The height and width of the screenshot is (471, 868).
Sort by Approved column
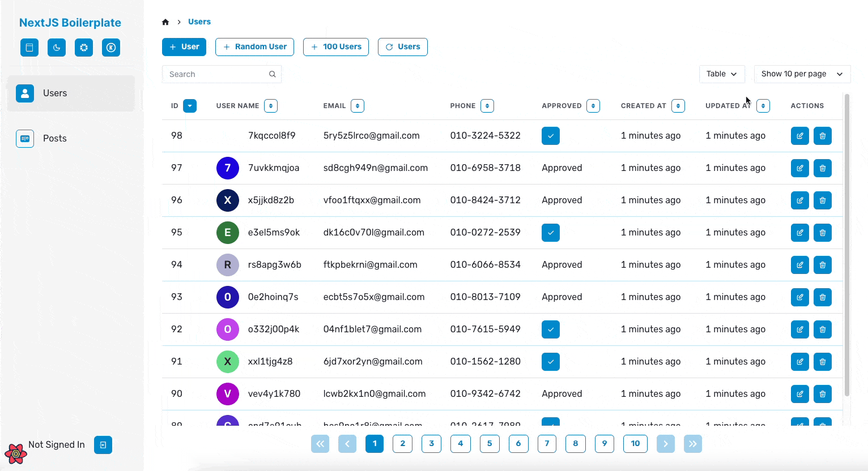coord(593,106)
